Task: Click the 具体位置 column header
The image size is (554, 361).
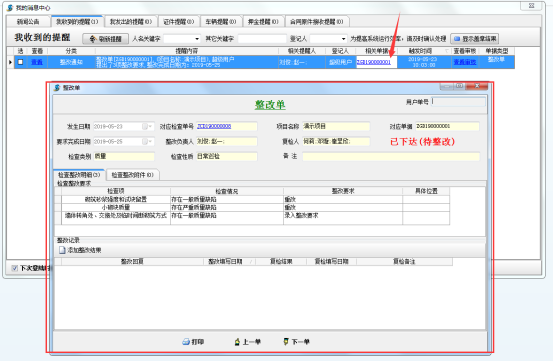Action: [x=426, y=191]
